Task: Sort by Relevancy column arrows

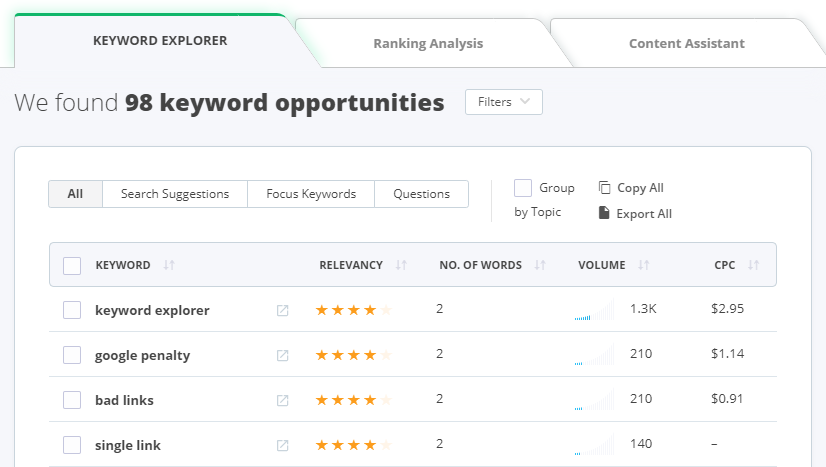Action: [x=401, y=266]
